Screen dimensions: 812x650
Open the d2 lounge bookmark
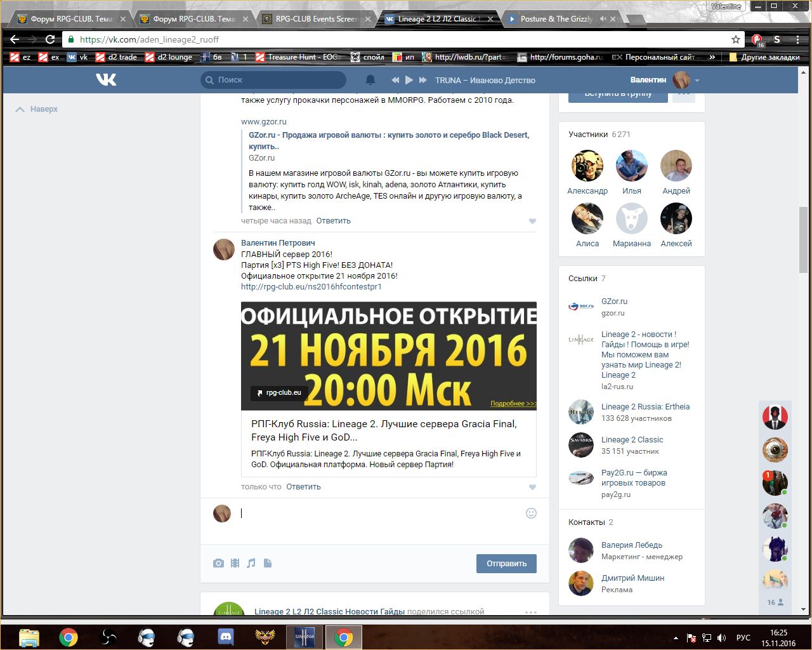(x=168, y=57)
